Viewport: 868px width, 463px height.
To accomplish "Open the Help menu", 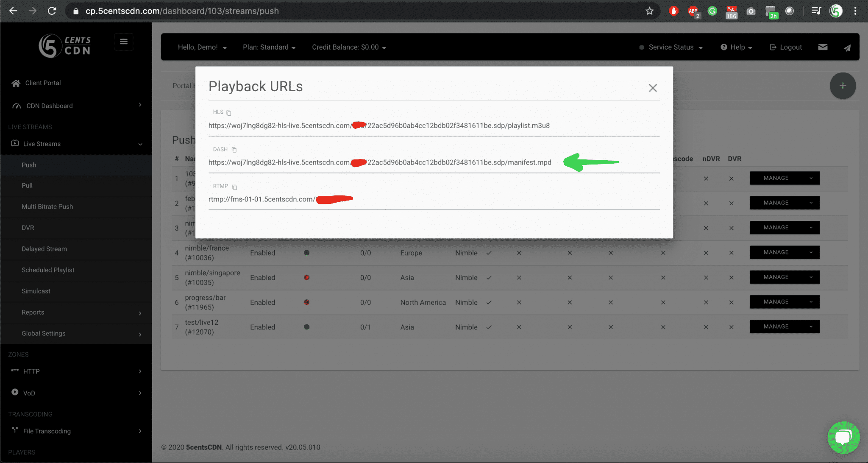I will [x=737, y=47].
